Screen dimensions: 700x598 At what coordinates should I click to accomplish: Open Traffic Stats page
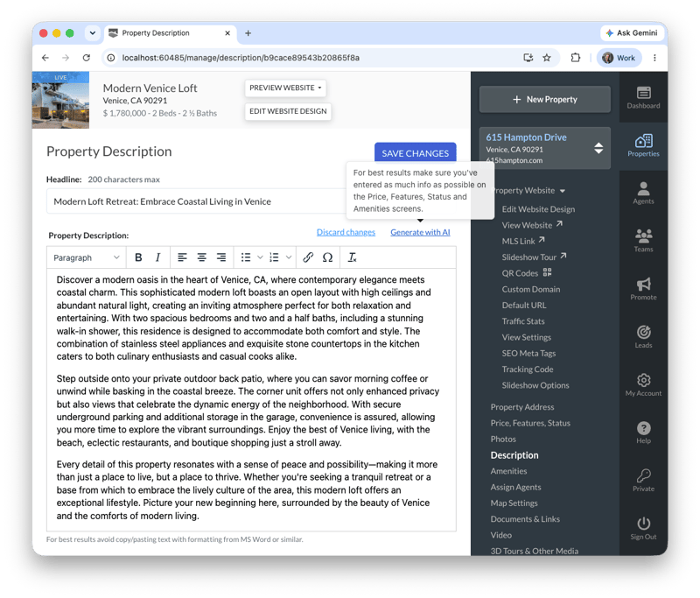pos(522,321)
